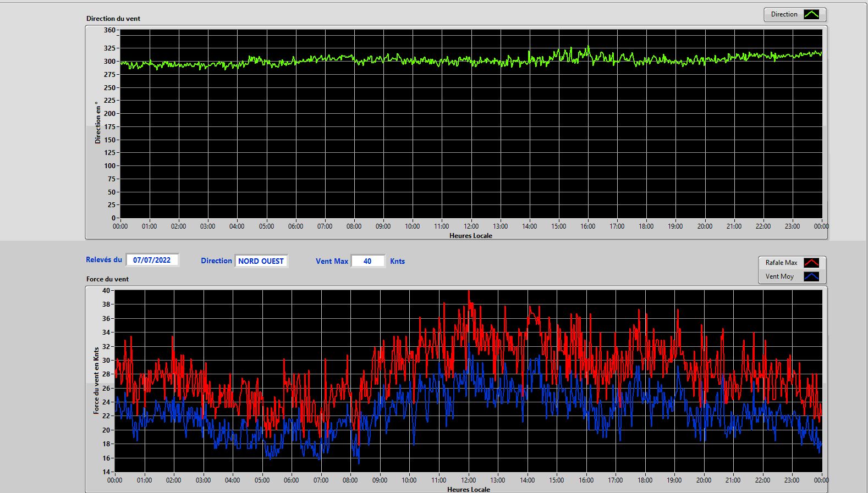This screenshot has height=493, width=868.
Task: Click the red Rafale Max legend icon
Action: [x=811, y=263]
